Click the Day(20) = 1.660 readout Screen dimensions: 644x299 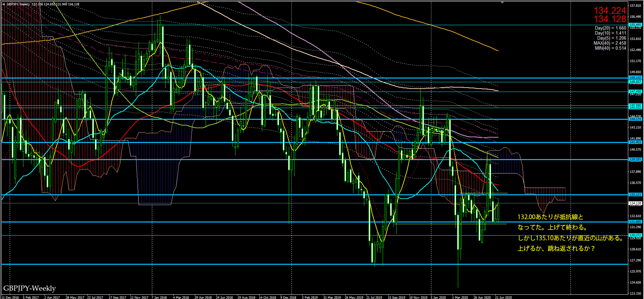610,28
